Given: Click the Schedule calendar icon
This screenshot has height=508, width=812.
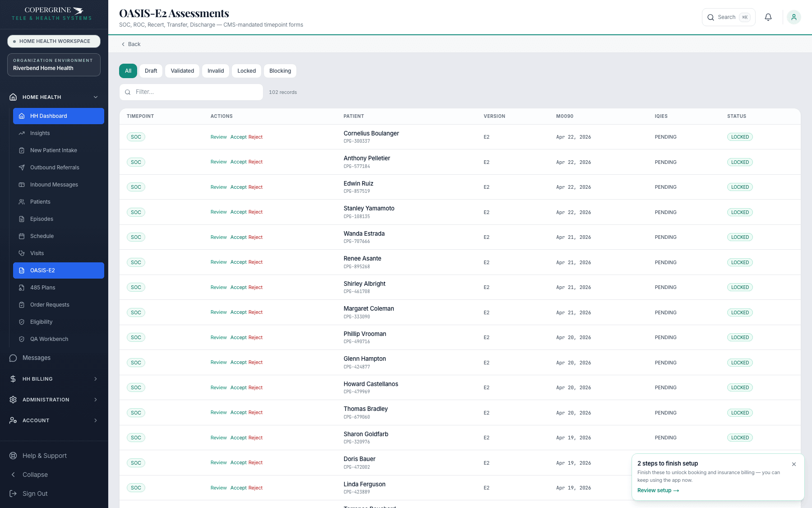Looking at the screenshot, I should [x=22, y=236].
